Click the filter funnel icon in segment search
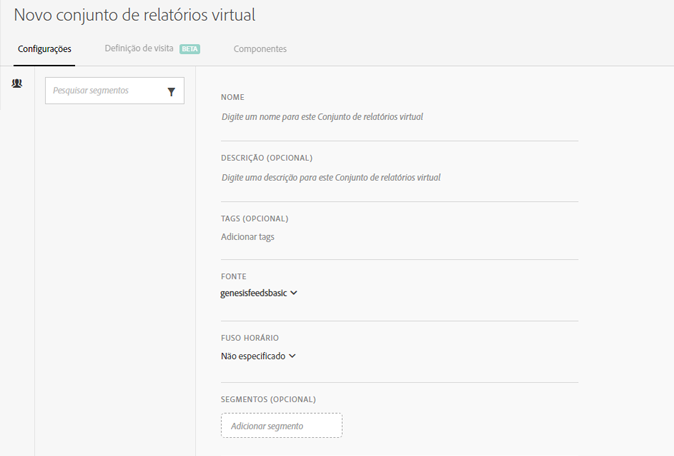Screen dimensions: 674x456 tap(171, 92)
